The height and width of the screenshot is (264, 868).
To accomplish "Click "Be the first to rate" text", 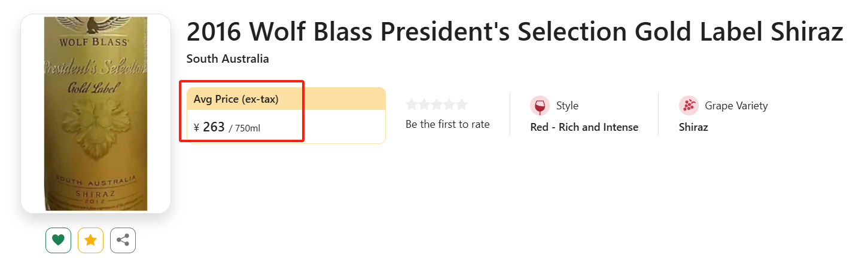I will 447,124.
